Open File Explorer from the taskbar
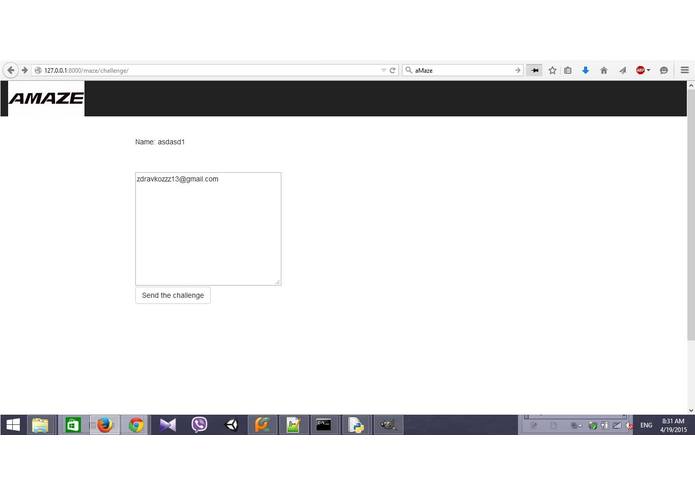 [x=40, y=425]
